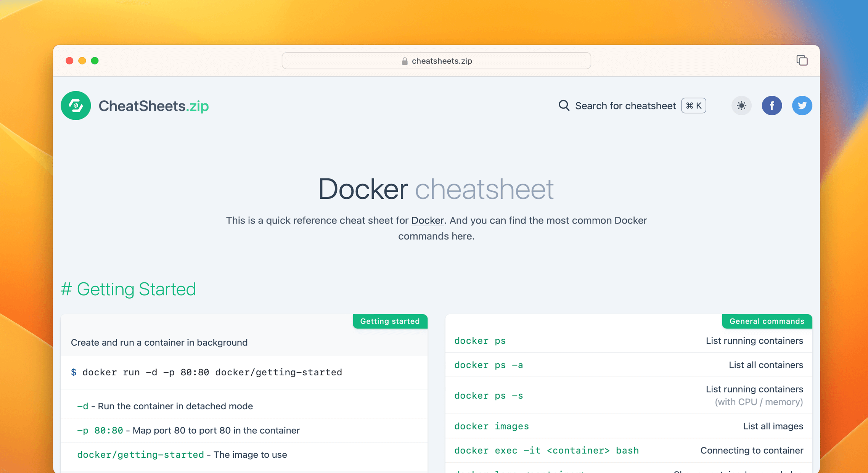Viewport: 868px width, 473px height.
Task: Select the docker ps -a command
Action: point(489,365)
